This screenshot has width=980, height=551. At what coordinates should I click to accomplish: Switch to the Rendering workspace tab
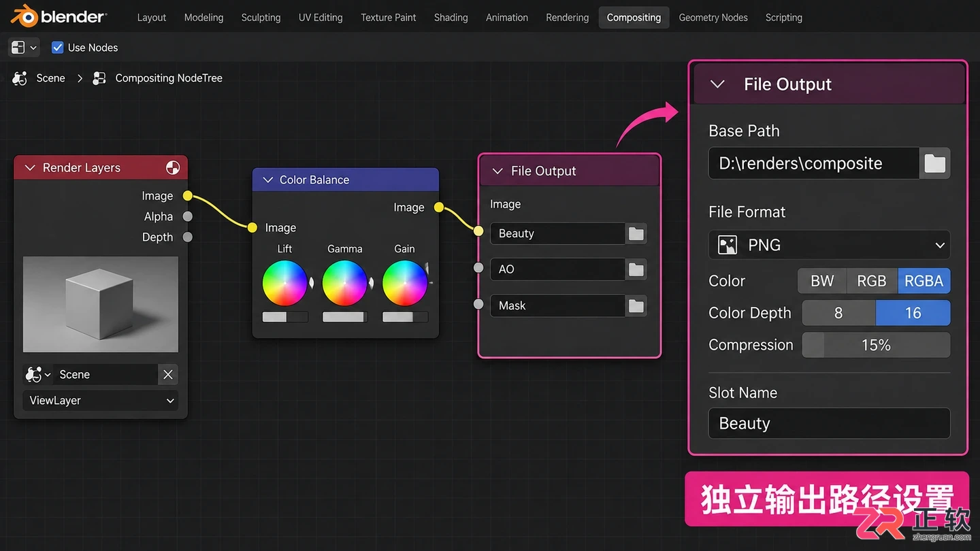pyautogui.click(x=567, y=17)
